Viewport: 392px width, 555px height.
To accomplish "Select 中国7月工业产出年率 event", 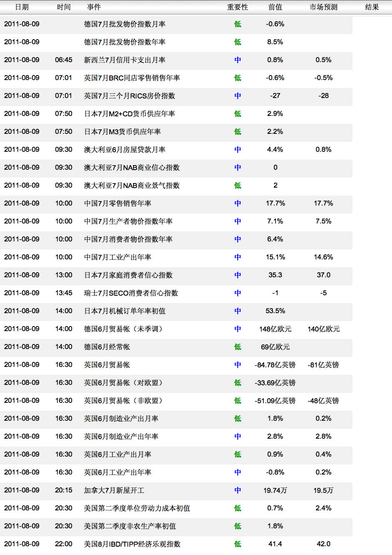I will [x=118, y=257].
